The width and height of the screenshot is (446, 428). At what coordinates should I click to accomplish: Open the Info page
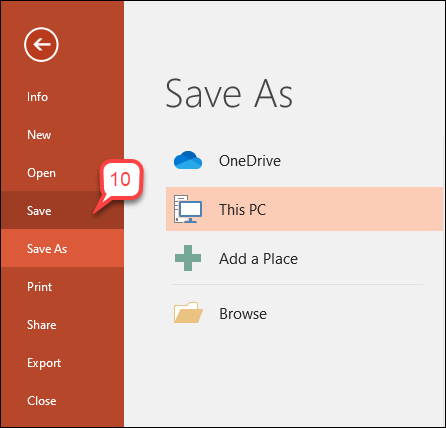tap(37, 97)
